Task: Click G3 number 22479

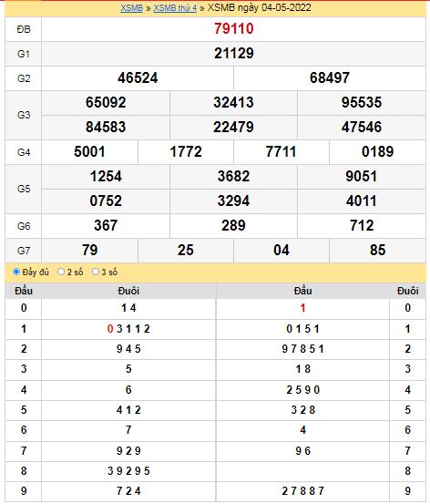Action: [233, 128]
